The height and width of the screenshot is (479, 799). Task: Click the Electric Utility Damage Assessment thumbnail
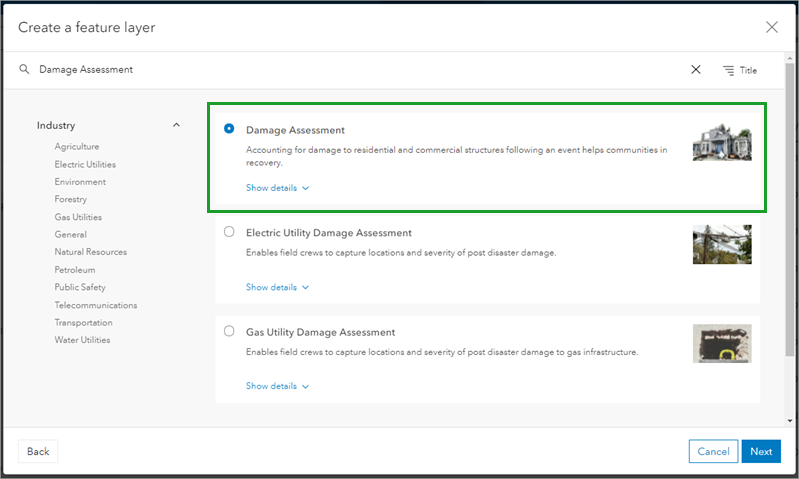tap(722, 245)
